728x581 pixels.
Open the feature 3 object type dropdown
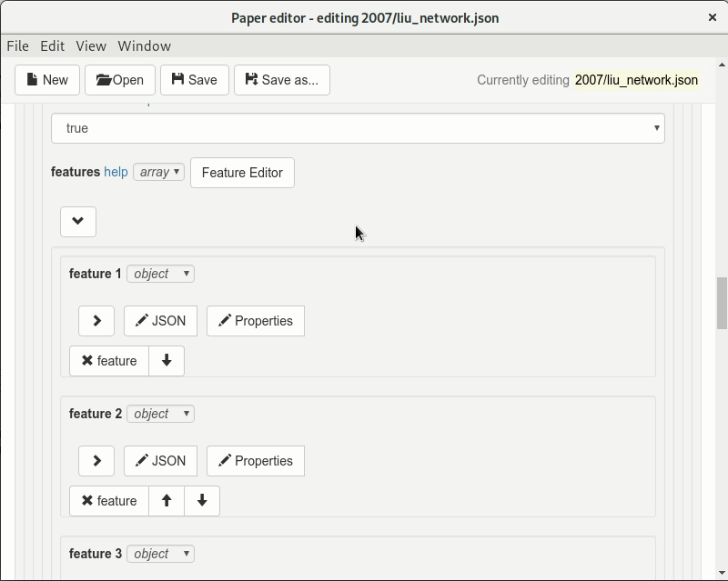[161, 554]
